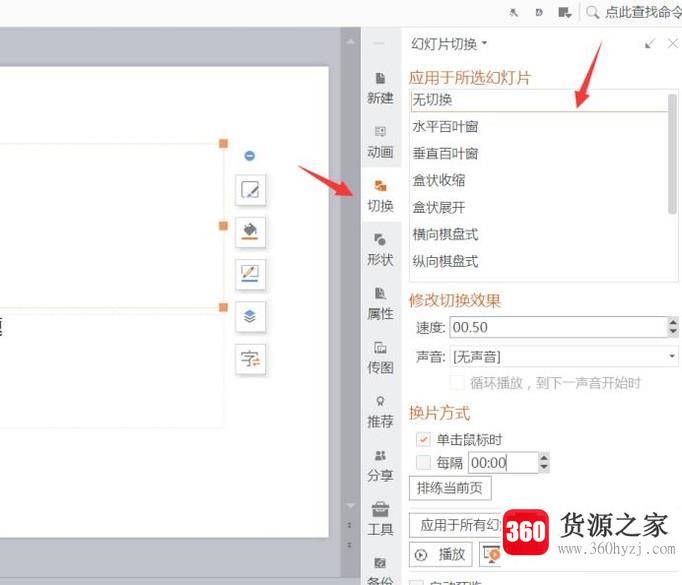This screenshot has width=682, height=585.
Task: Click the top bar icon left of the search box
Action: [x=565, y=13]
